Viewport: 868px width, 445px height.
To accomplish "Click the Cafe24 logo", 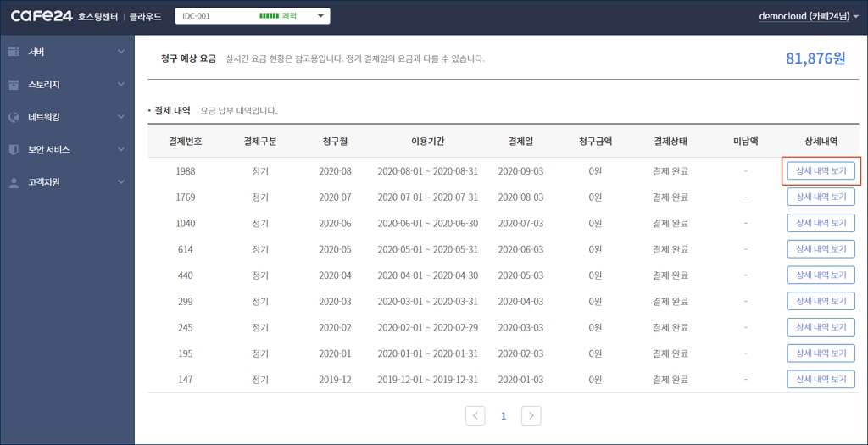I will tap(41, 16).
